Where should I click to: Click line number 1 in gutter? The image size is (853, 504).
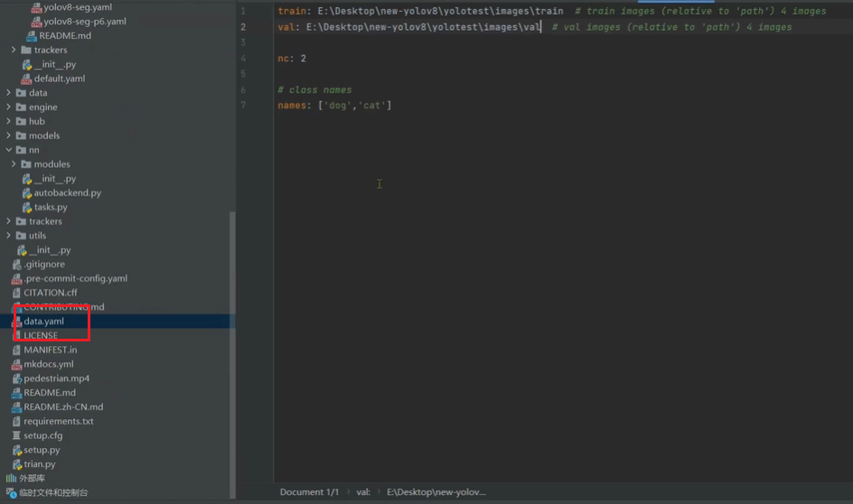[243, 12]
